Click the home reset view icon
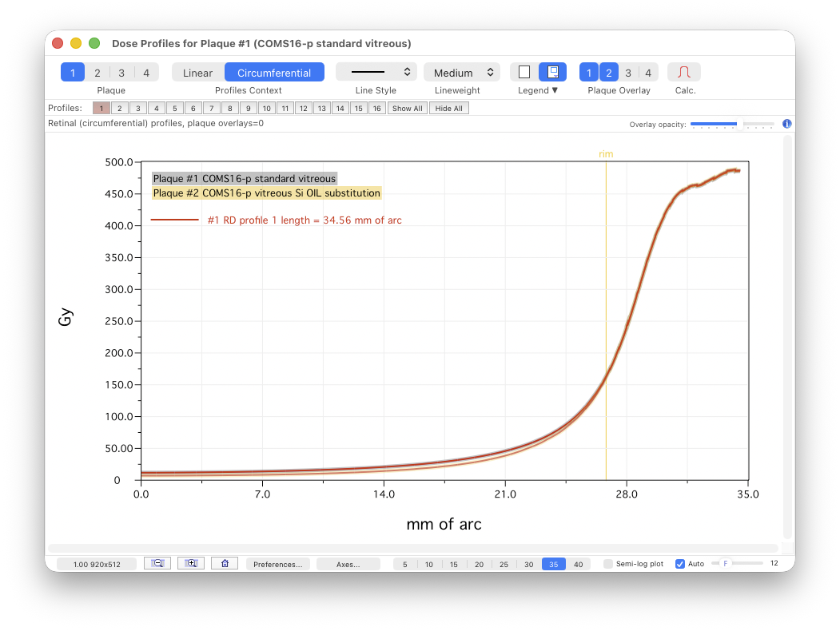 click(225, 563)
